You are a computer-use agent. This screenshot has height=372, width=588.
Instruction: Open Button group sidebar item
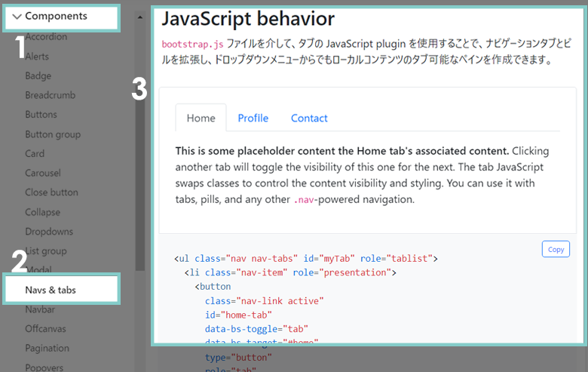pyautogui.click(x=53, y=134)
